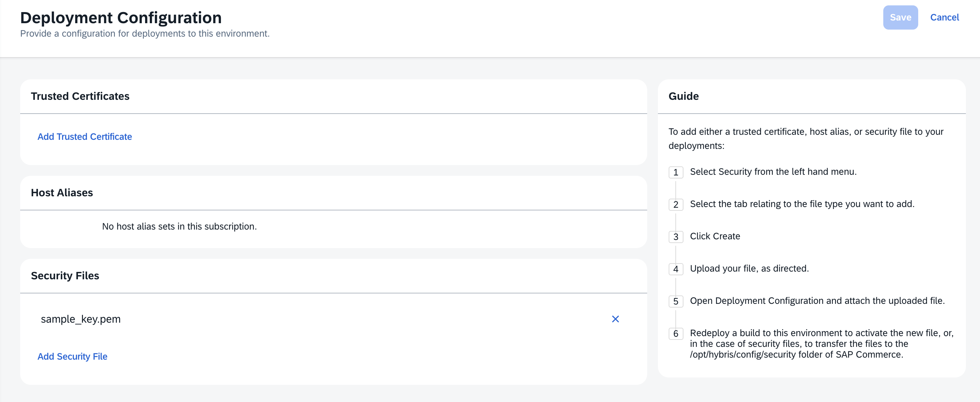Click the Security Files section header

pyautogui.click(x=65, y=276)
